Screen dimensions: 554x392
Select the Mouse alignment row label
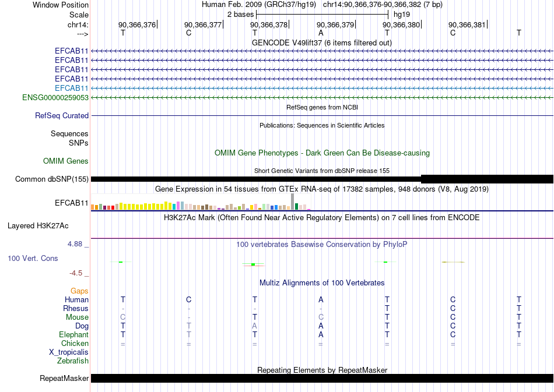[x=77, y=317]
